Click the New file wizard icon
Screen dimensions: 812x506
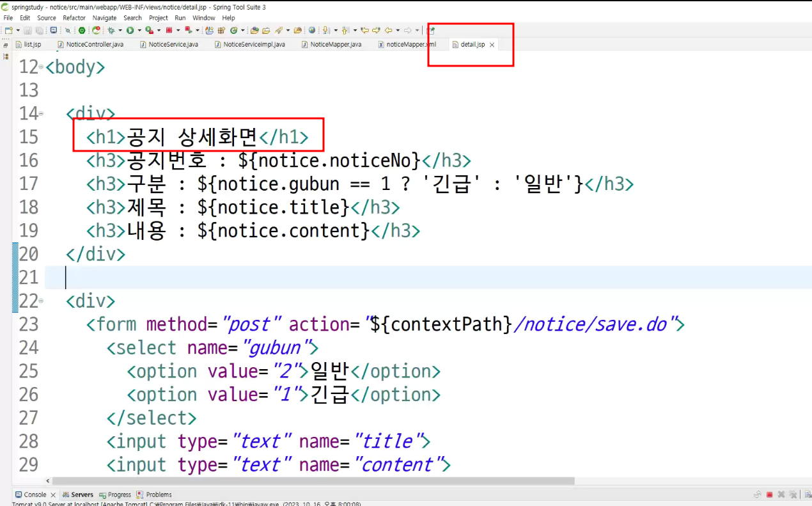(8, 30)
